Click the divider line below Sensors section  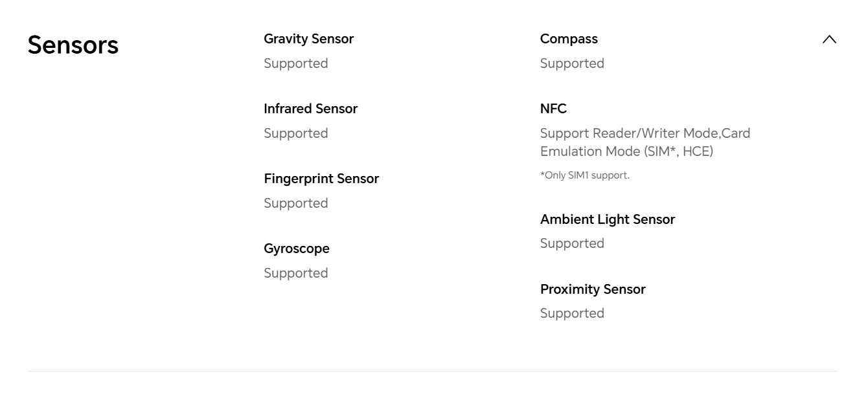coord(433,371)
